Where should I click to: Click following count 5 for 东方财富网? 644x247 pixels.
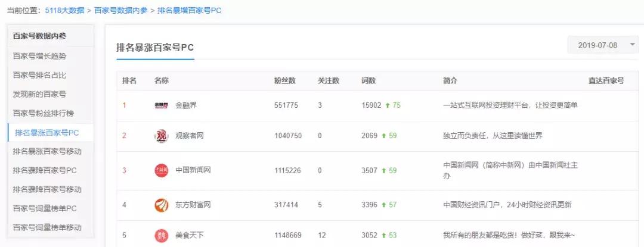tap(320, 205)
